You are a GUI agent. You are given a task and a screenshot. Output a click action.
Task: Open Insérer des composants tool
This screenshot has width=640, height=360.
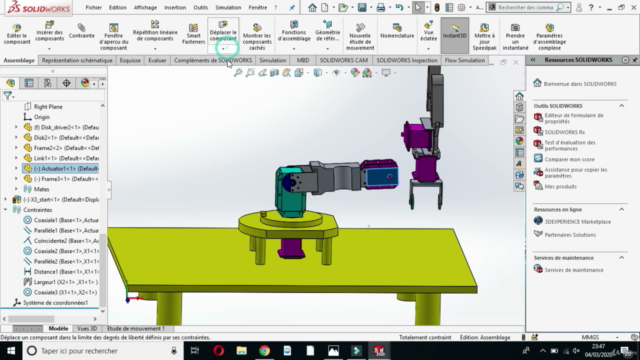pyautogui.click(x=49, y=32)
